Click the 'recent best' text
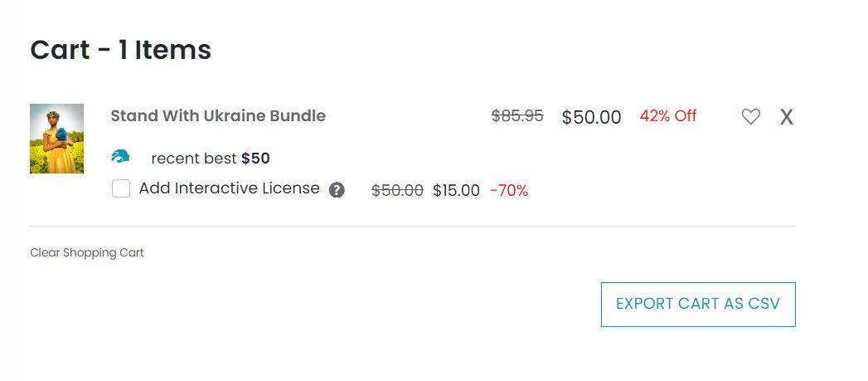Image resolution: width=868 pixels, height=381 pixels. click(194, 159)
